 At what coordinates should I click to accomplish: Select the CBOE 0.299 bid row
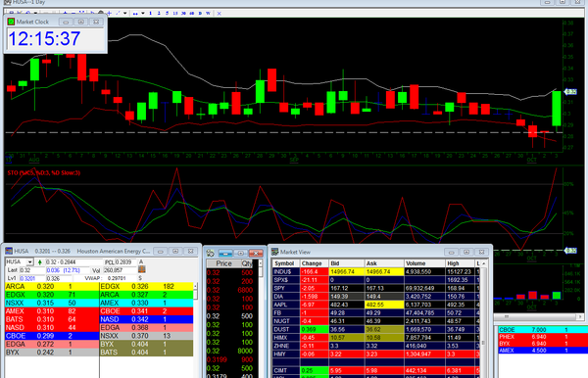click(x=52, y=336)
